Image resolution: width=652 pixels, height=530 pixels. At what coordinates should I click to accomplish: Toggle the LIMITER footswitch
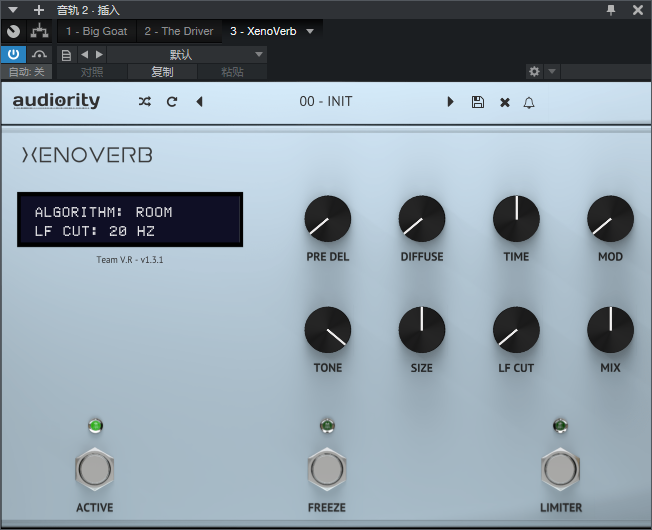click(x=561, y=469)
